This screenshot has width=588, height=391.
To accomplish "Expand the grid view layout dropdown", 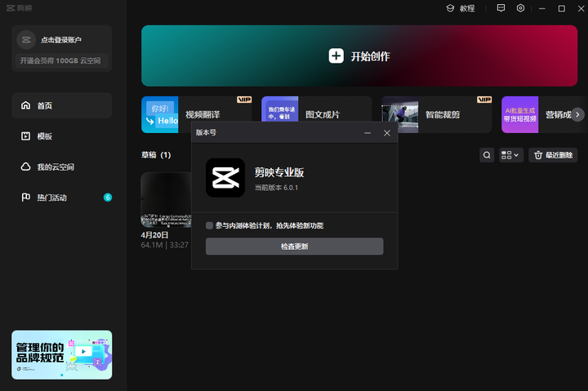I will point(511,155).
